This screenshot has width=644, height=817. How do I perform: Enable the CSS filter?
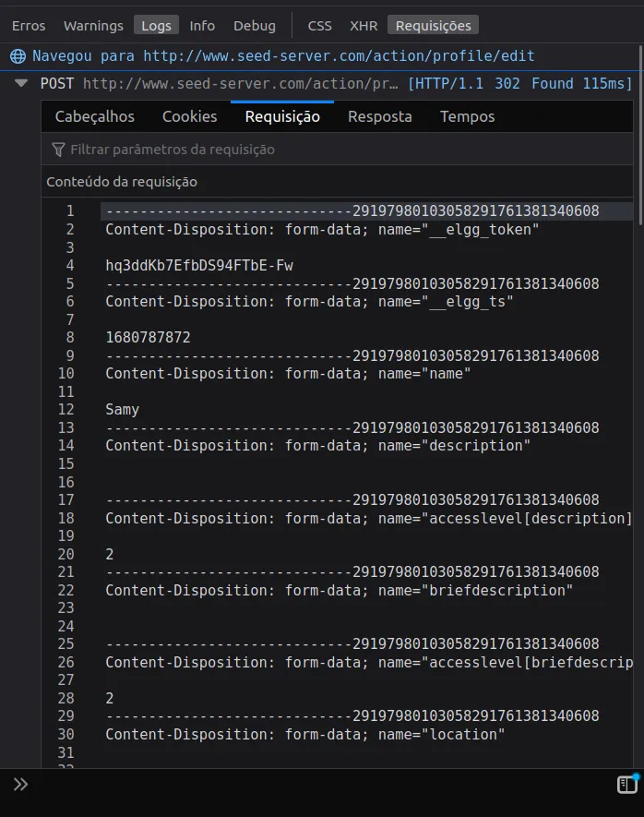click(x=319, y=26)
